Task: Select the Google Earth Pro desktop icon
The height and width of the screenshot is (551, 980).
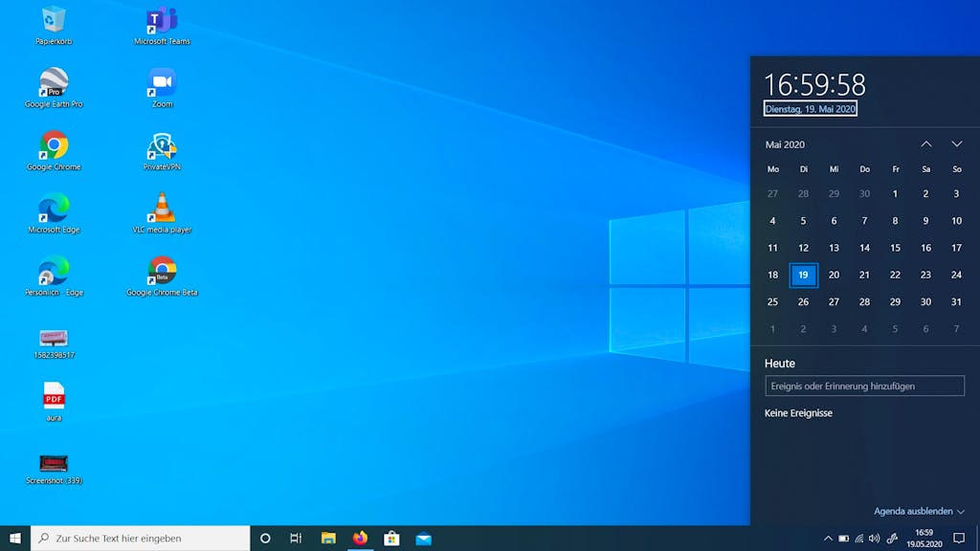Action: [54, 88]
